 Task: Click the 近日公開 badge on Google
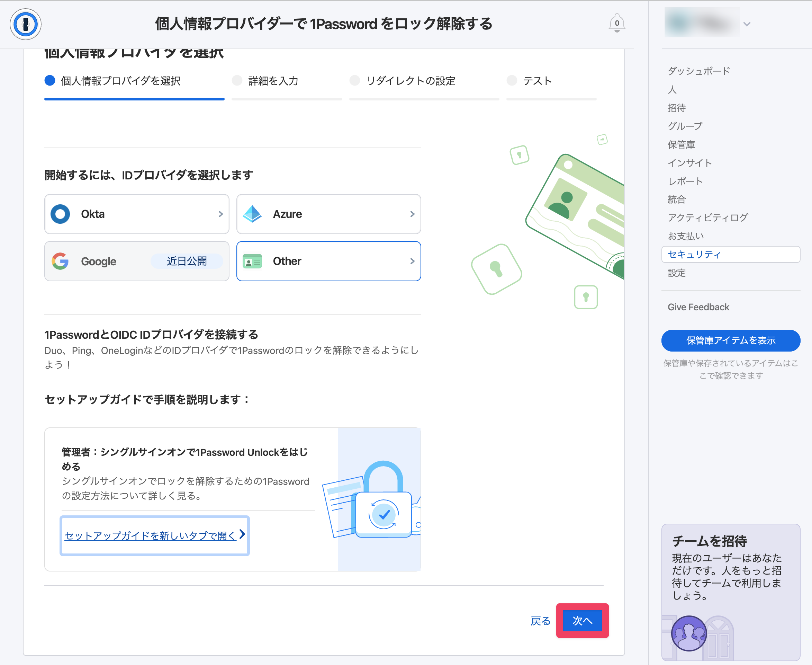[187, 261]
